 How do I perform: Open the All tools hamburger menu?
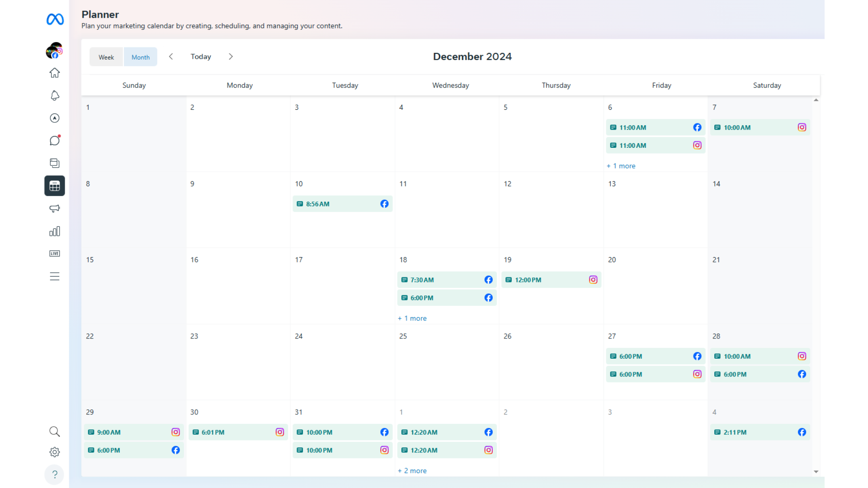(x=55, y=276)
